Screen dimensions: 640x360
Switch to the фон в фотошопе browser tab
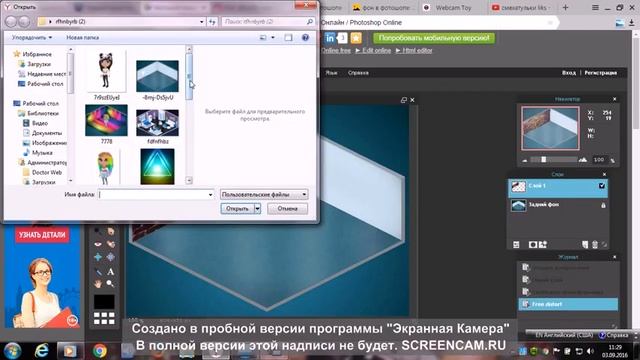coord(383,7)
